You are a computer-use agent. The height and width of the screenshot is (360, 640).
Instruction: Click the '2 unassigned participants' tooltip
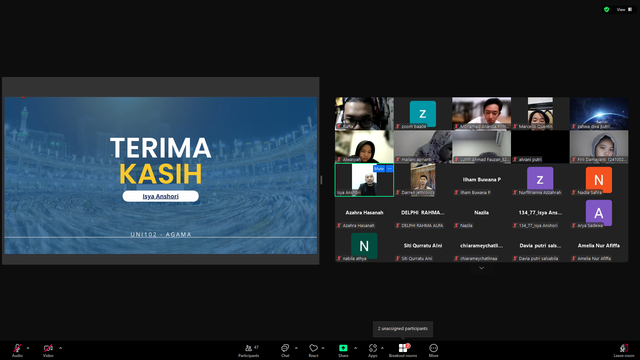point(403,329)
